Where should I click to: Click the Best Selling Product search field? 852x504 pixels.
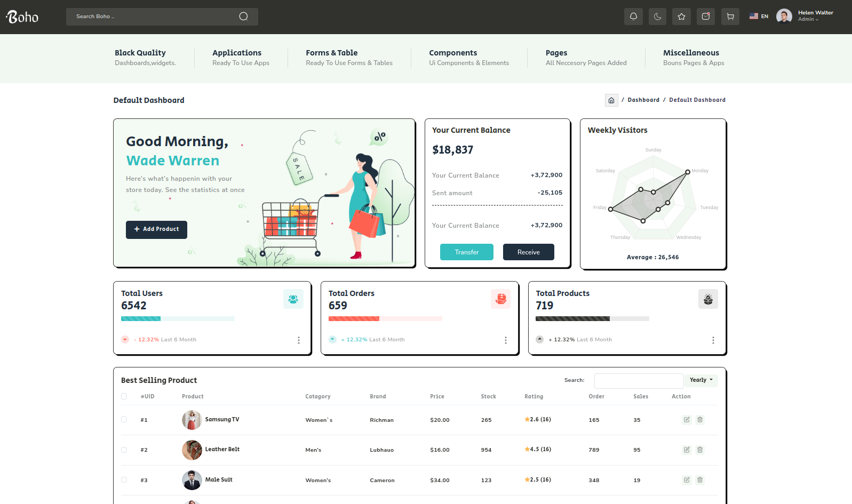639,381
